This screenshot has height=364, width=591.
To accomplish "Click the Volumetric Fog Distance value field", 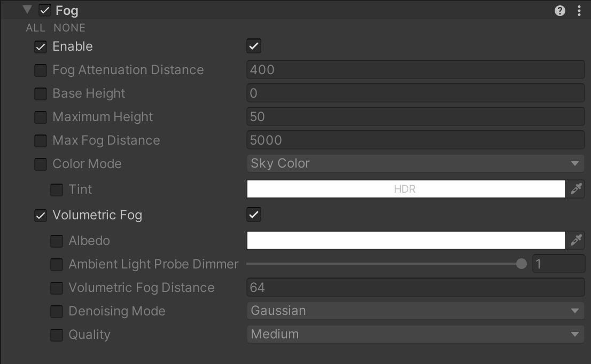I will click(x=415, y=287).
